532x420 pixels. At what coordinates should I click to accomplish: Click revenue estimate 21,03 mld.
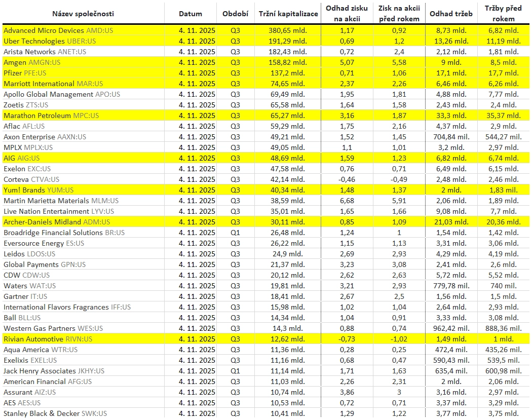click(451, 222)
